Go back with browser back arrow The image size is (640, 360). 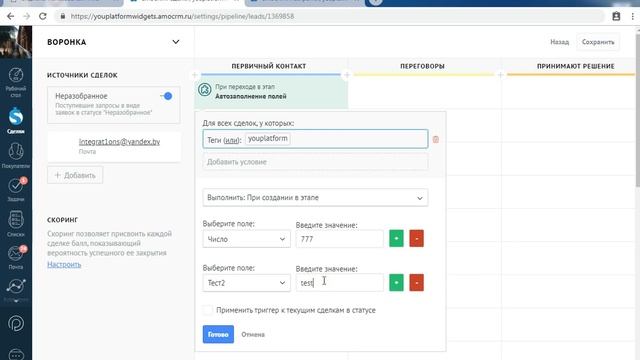10,16
